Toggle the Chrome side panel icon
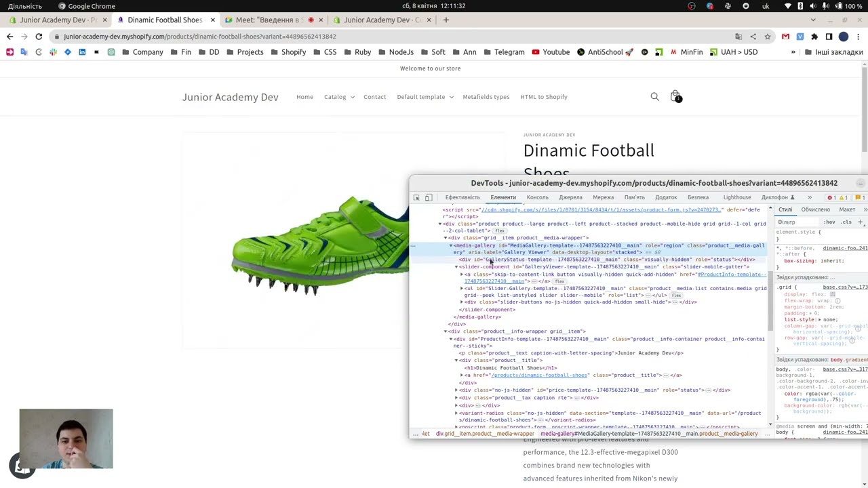 point(829,37)
